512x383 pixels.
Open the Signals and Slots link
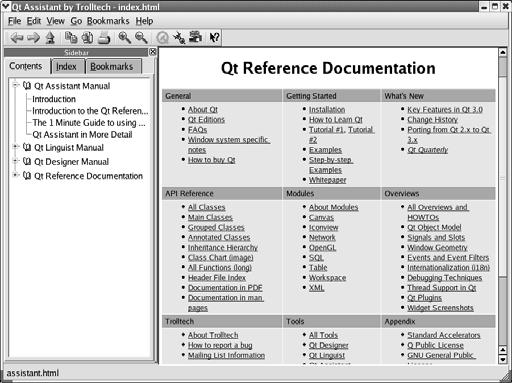[x=436, y=237]
